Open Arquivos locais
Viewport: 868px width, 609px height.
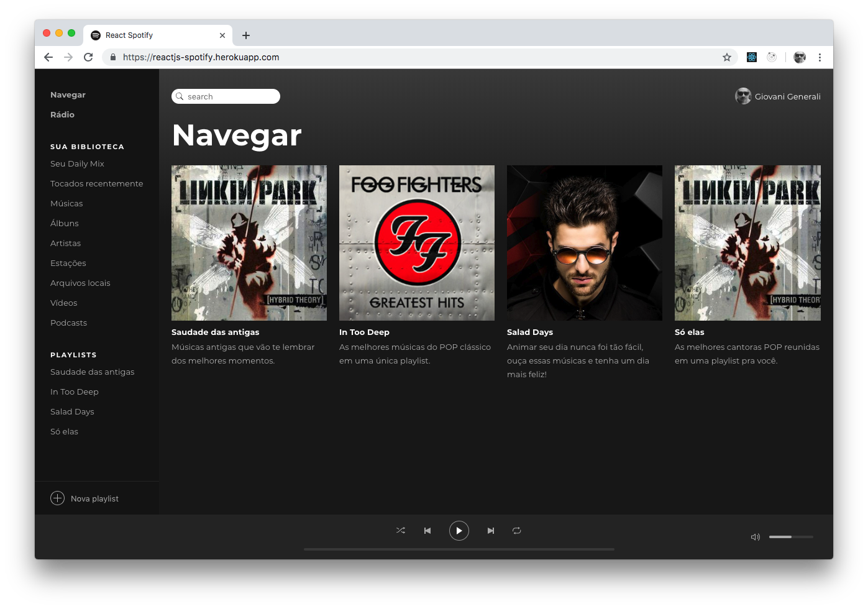[x=80, y=283]
